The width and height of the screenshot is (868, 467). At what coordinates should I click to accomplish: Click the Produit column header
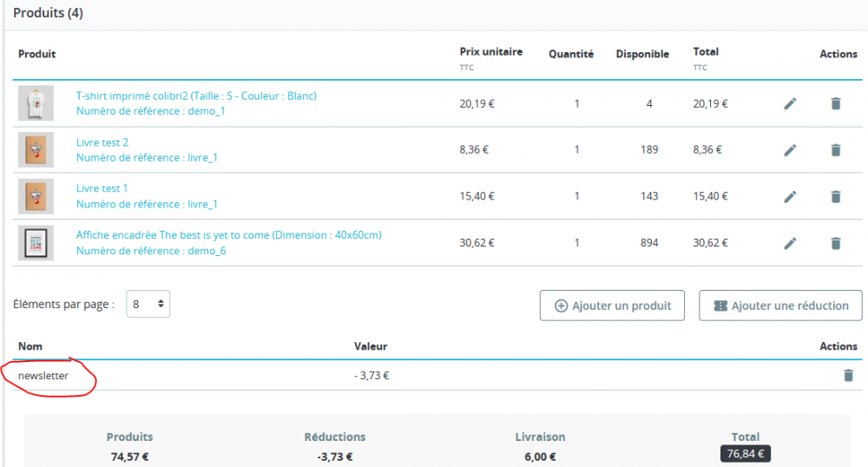click(37, 54)
